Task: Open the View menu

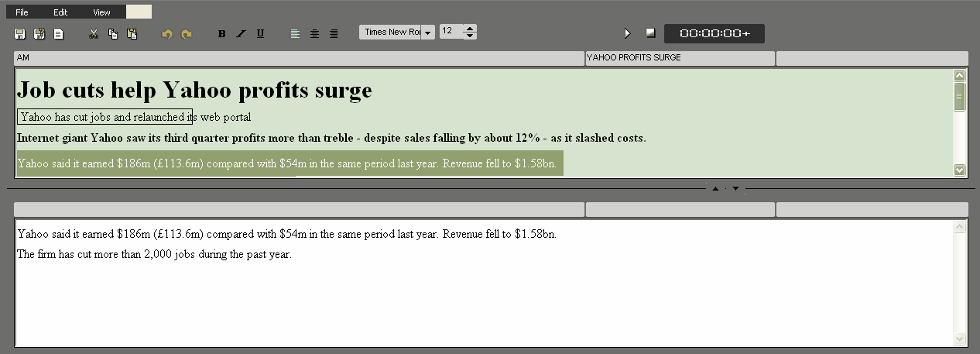Action: 101,12
